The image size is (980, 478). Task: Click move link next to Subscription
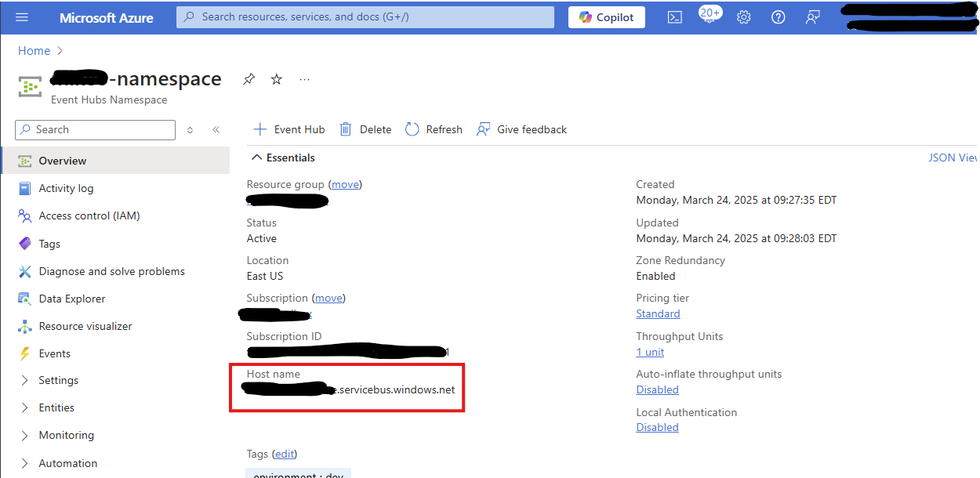click(328, 298)
